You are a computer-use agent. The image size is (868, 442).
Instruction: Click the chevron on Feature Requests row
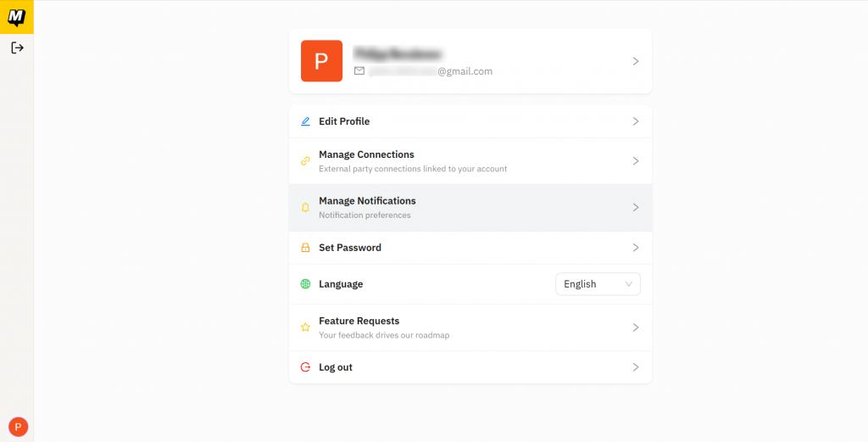pyautogui.click(x=636, y=327)
